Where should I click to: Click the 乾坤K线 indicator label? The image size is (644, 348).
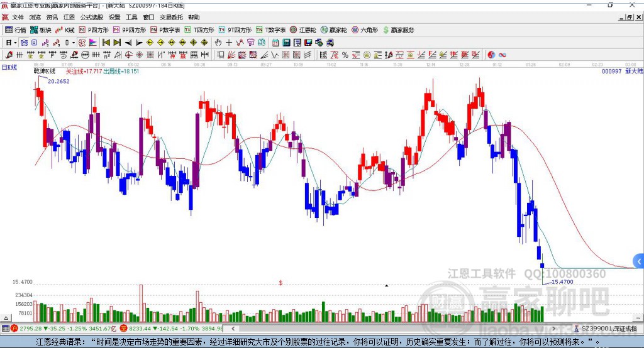click(45, 71)
